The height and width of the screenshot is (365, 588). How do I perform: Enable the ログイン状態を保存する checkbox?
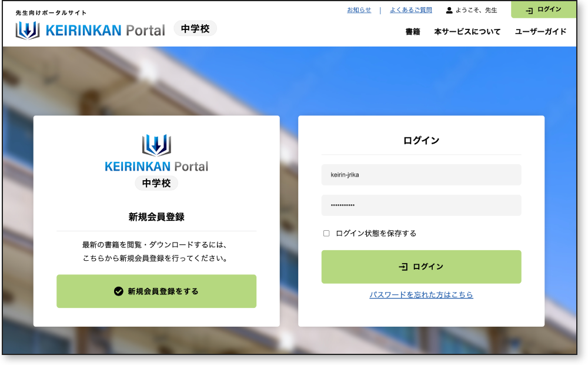(x=326, y=234)
